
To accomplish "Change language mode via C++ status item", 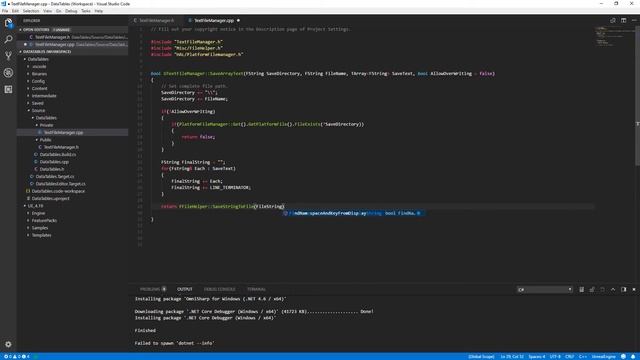I will point(582,357).
